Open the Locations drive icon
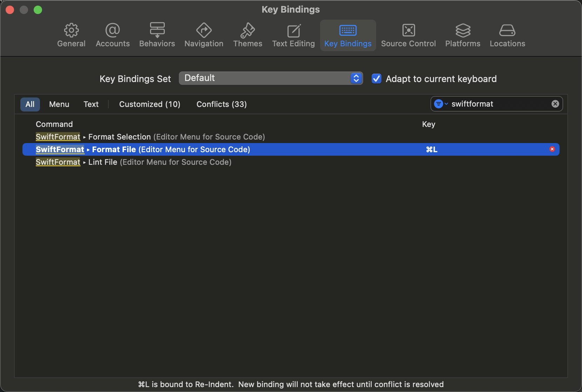The image size is (582, 392). click(507, 31)
